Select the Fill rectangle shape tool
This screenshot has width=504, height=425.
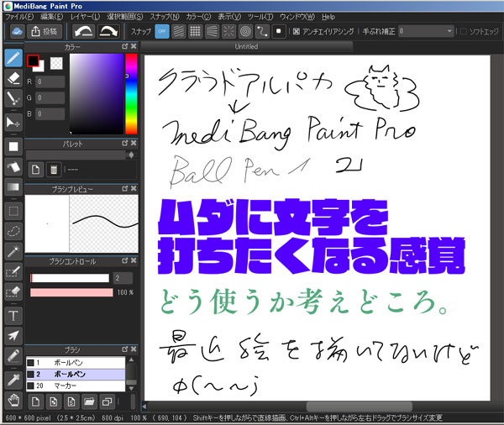13,147
